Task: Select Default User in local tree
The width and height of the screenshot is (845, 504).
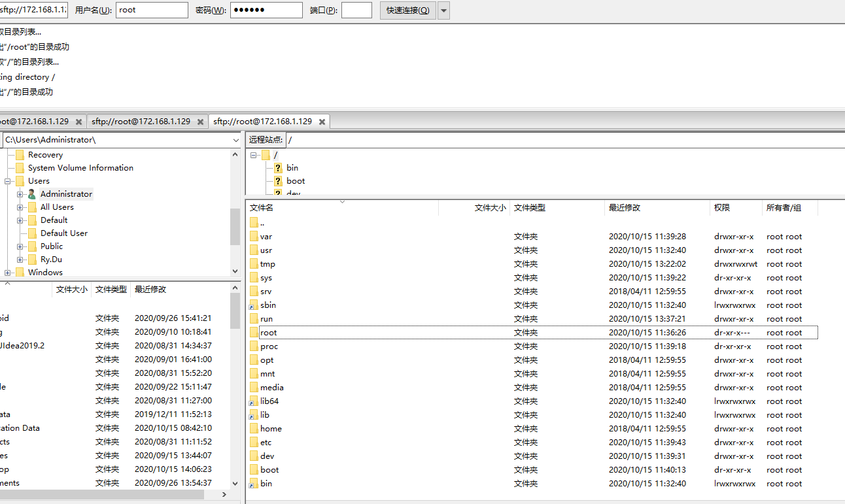Action: (64, 233)
